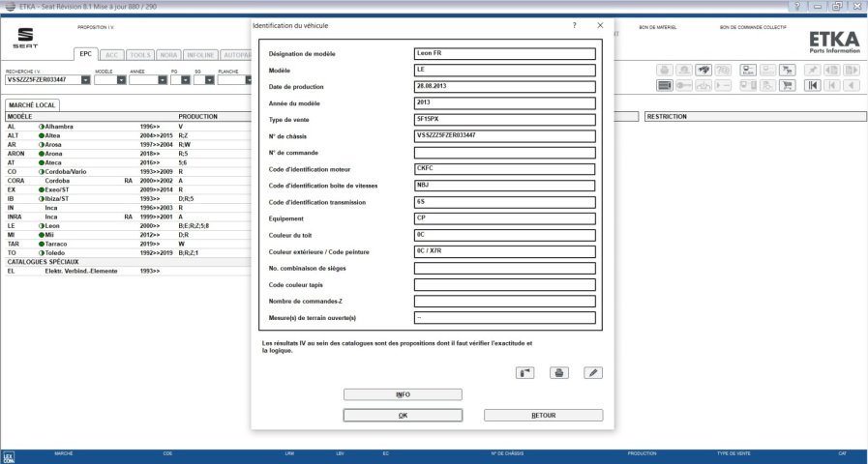The height and width of the screenshot is (464, 868).
Task: Click the Couleur extérieure / Code peinture field
Action: (505, 251)
